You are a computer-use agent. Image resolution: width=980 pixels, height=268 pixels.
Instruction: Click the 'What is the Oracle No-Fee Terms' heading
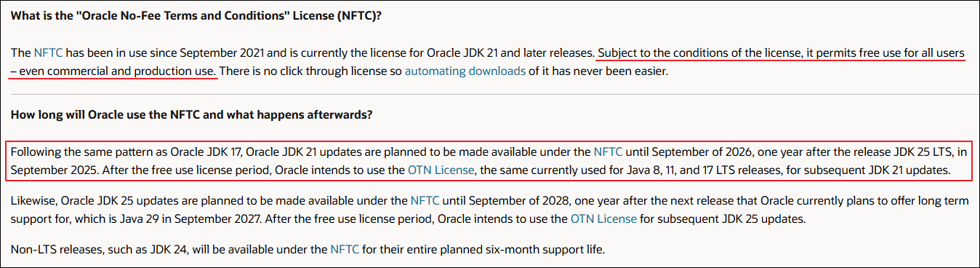196,16
